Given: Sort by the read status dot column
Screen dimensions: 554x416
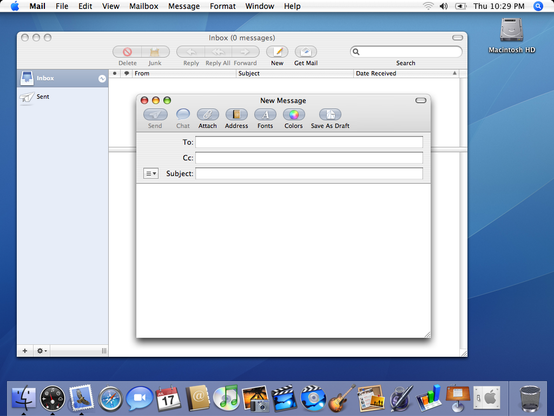Looking at the screenshot, I should pos(114,74).
